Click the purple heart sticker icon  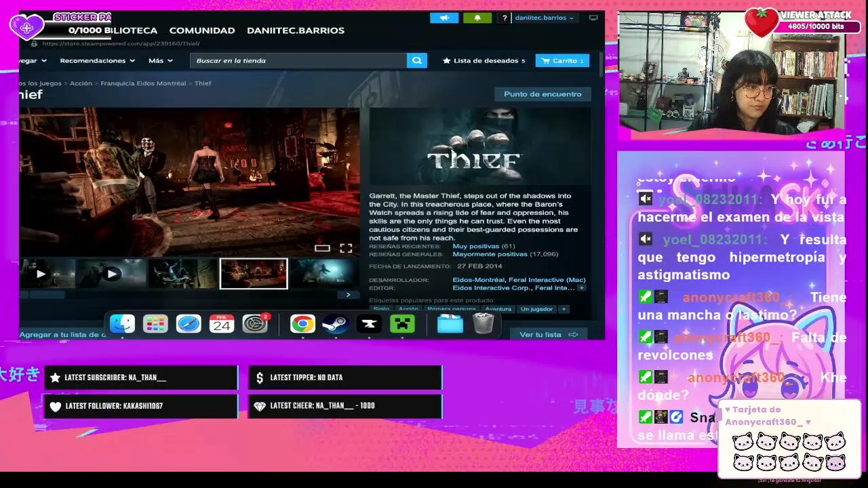pyautogui.click(x=26, y=28)
